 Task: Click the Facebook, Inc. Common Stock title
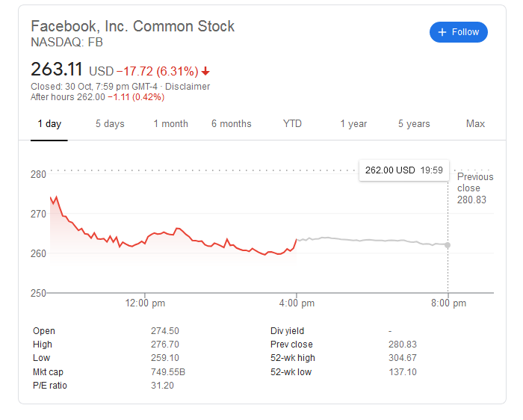132,27
